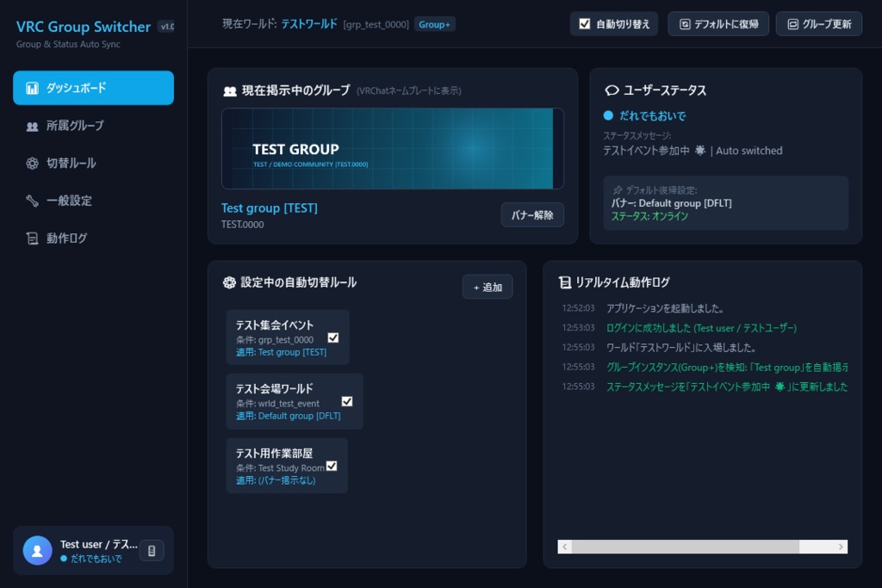Select the テスト会場ワールド rule title
Viewport: 882px width, 588px height.
pyautogui.click(x=275, y=389)
